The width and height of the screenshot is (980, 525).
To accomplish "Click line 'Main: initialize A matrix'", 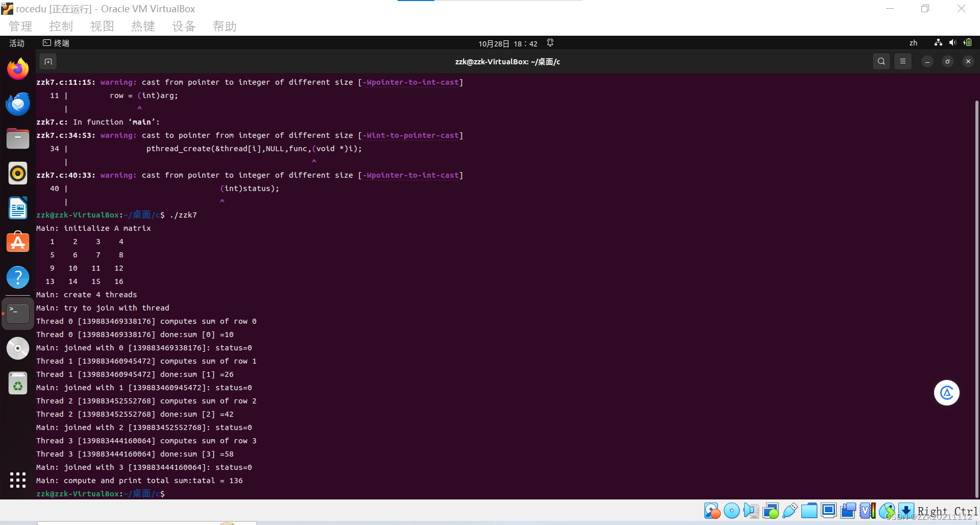I will click(93, 228).
